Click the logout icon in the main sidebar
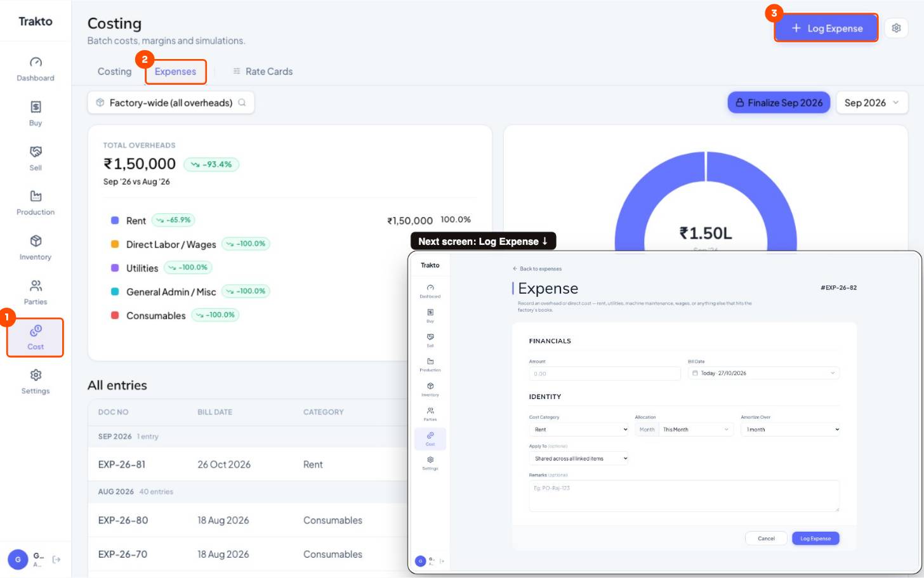The width and height of the screenshot is (924, 578). pos(56,560)
